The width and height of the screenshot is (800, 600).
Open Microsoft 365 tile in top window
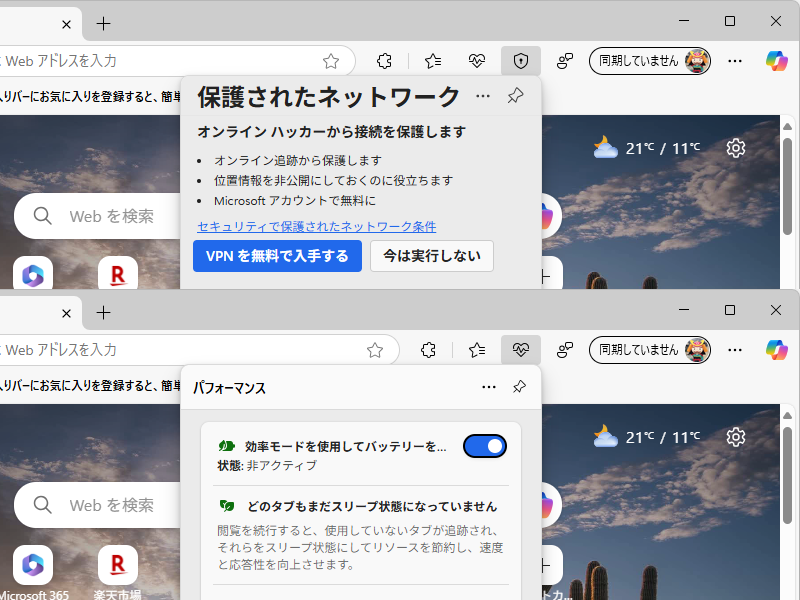pyautogui.click(x=33, y=273)
